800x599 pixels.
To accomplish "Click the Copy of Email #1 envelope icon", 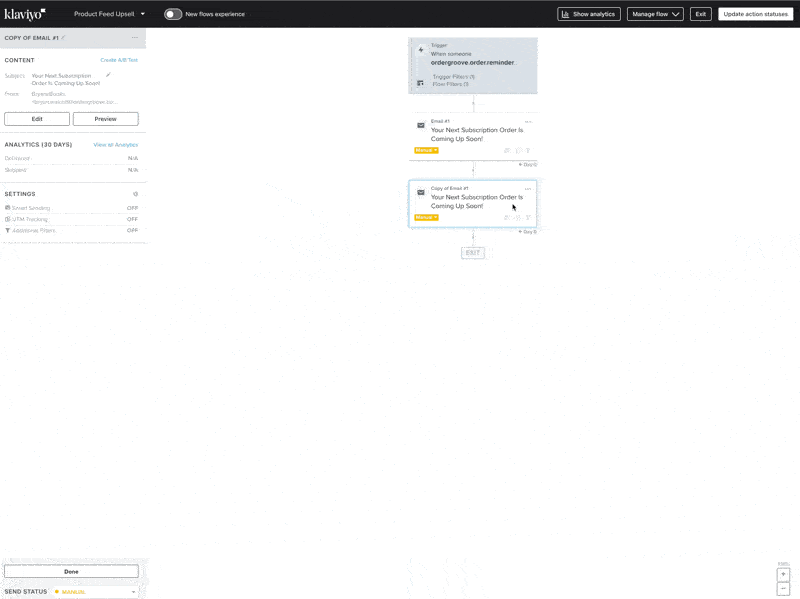I will pos(421,192).
